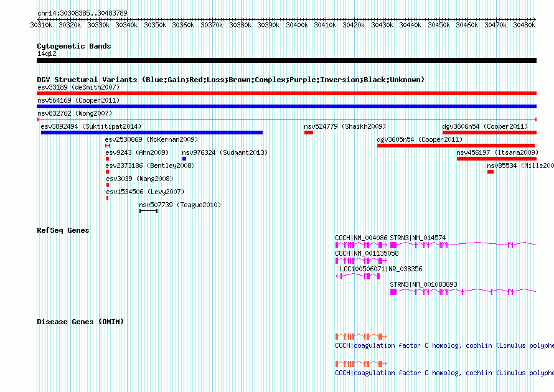The height and width of the screenshot is (392, 554).
Task: Click the blue nsv564169 (Cooper2011) gain bar
Action: [286, 106]
